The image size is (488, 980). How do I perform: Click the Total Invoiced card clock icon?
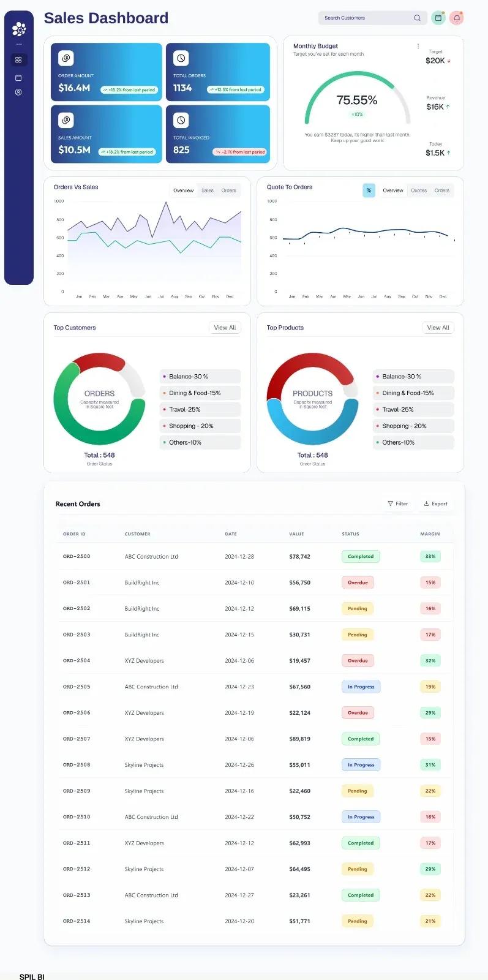click(x=181, y=120)
